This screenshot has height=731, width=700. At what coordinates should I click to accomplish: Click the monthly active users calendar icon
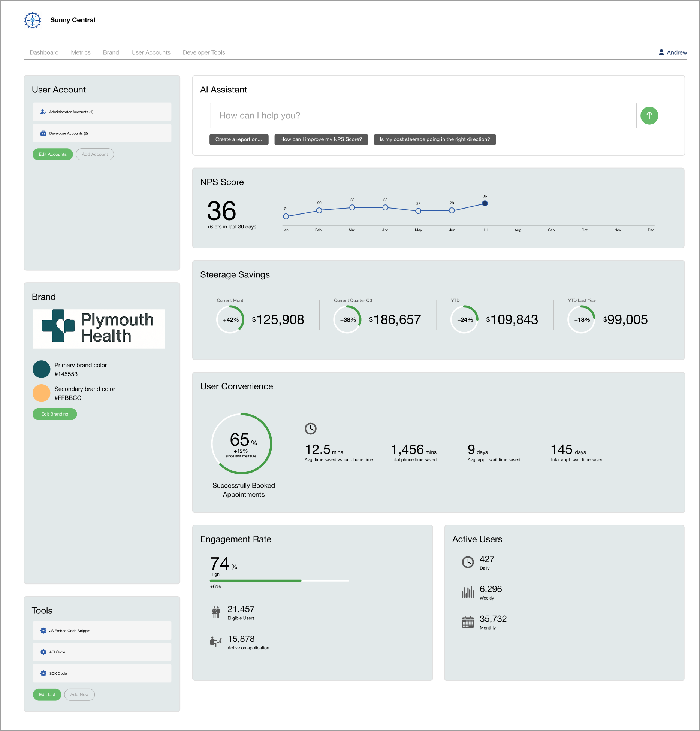coord(468,622)
